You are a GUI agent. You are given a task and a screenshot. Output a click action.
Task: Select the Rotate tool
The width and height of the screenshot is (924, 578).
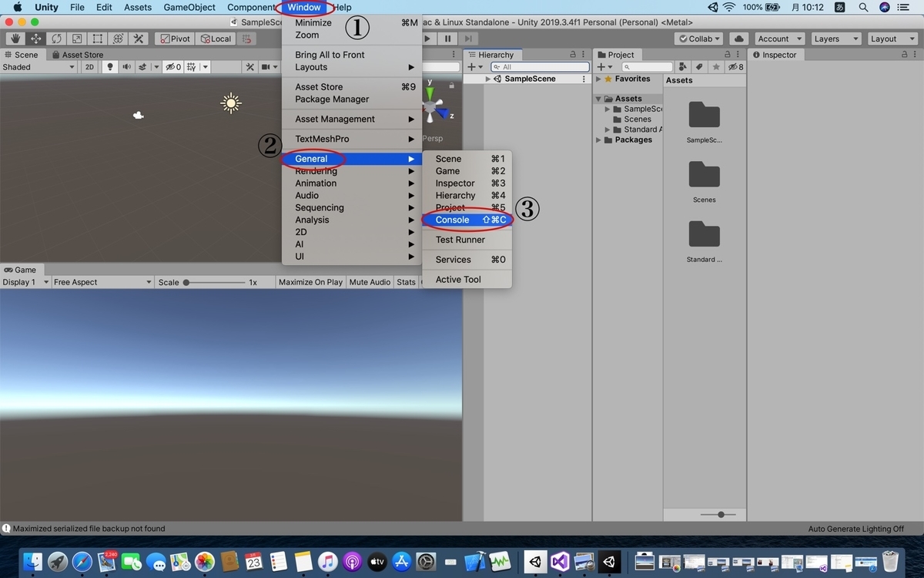[x=56, y=39]
